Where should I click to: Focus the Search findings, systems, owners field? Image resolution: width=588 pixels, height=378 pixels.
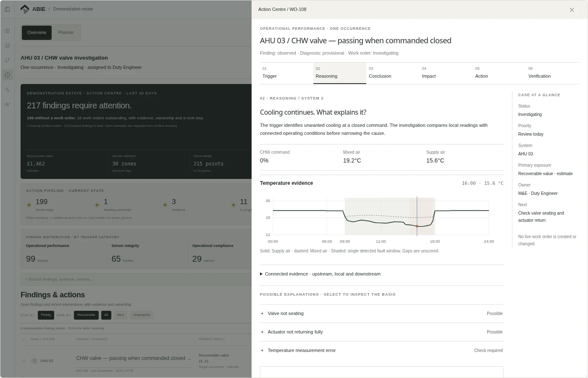pos(136,279)
